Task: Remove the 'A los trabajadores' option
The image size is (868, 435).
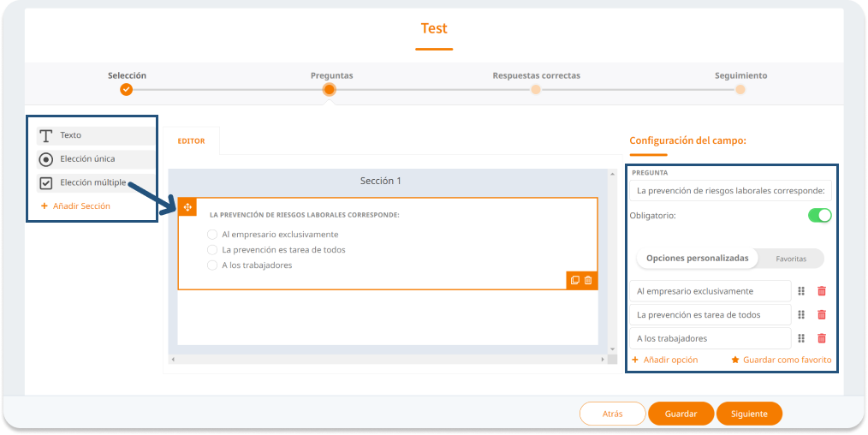Action: tap(822, 338)
